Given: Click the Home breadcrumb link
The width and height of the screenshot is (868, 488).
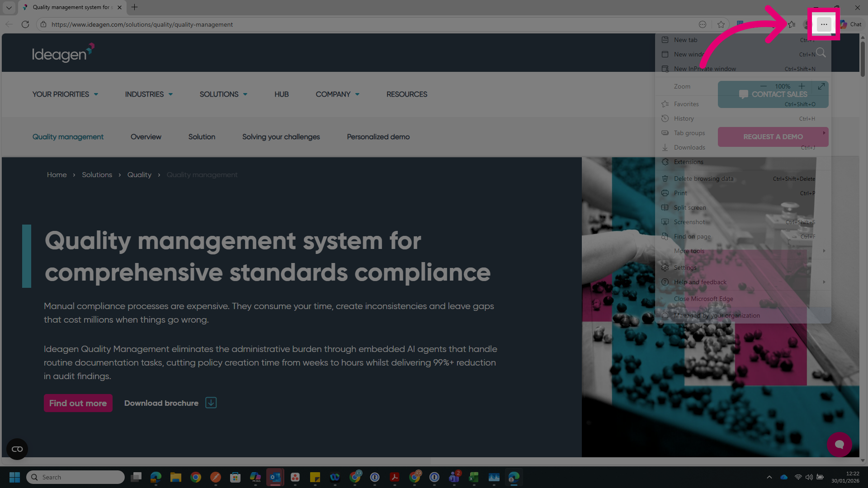Looking at the screenshot, I should pos(57,175).
